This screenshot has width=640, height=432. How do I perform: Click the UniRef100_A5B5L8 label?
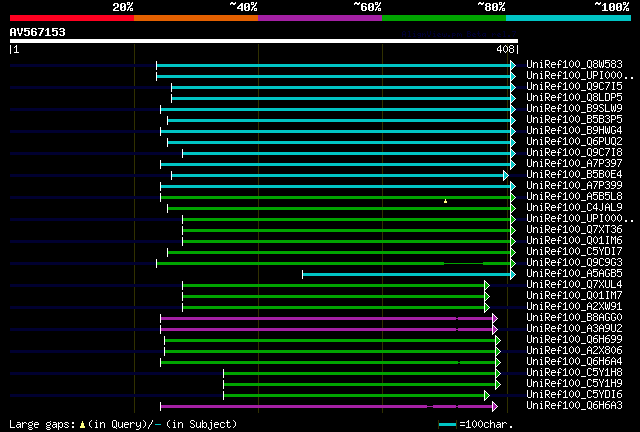[x=574, y=197]
